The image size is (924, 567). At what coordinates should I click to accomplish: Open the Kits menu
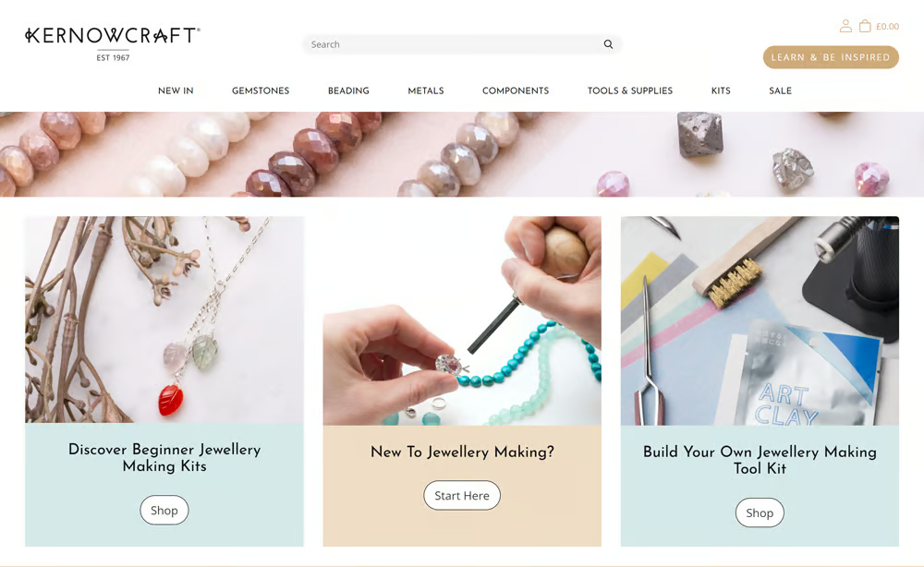click(x=721, y=90)
